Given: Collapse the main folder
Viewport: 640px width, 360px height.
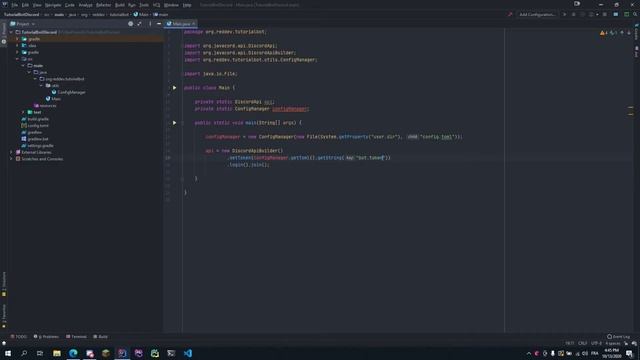Looking at the screenshot, I should pos(23,65).
